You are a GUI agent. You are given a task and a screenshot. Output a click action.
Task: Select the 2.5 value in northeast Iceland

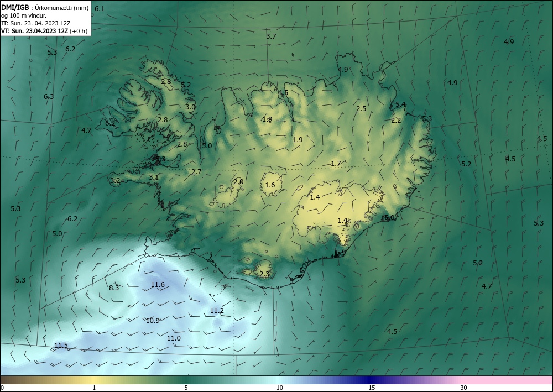point(361,108)
